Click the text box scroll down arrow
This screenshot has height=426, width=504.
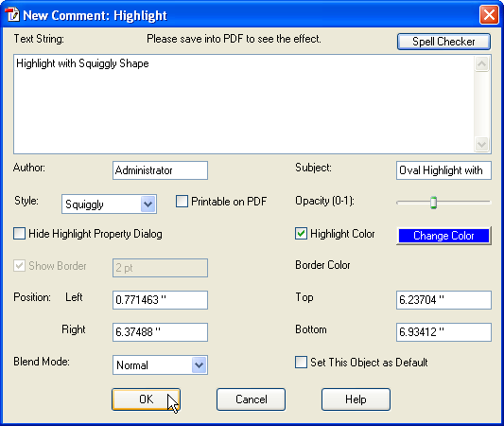pos(481,144)
